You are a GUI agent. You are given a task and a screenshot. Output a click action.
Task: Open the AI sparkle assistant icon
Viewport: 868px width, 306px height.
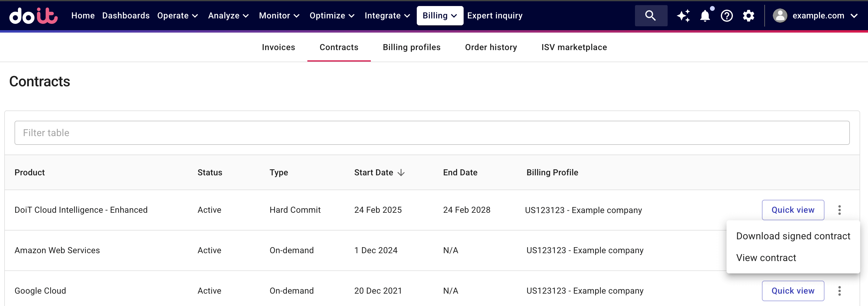[683, 15]
